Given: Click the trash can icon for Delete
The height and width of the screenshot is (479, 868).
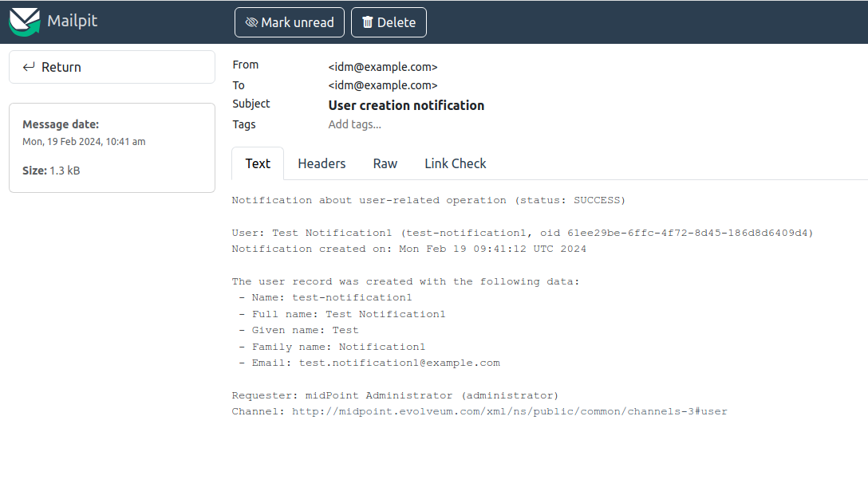Looking at the screenshot, I should [367, 22].
